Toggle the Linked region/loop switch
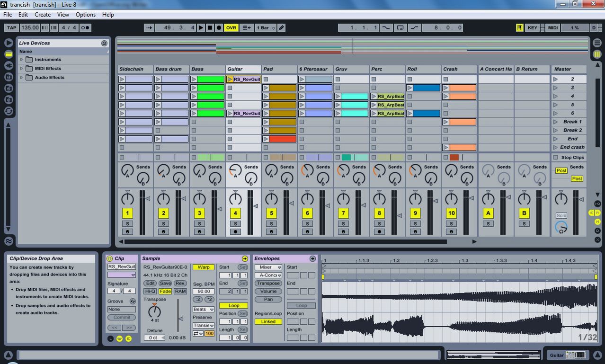The image size is (605, 364). pyautogui.click(x=268, y=321)
